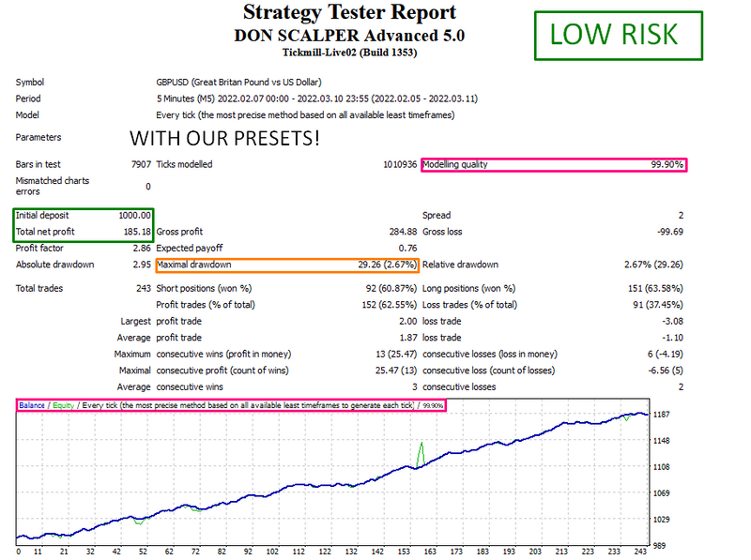Click the green equity spike on the chart
The width and height of the screenshot is (751, 560).
pos(421,454)
